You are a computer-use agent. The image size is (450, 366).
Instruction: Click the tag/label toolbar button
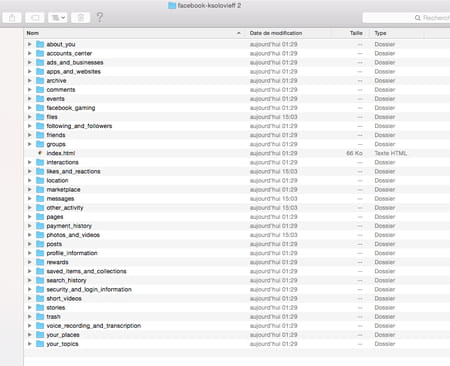[x=35, y=18]
